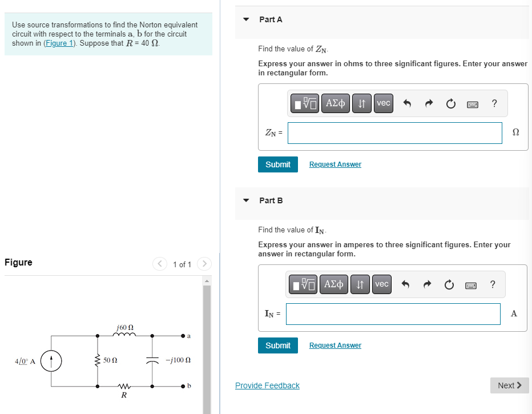Viewport: 532px width, 414px height.
Task: Click the undo arrow in Part A toolbar
Action: point(407,103)
